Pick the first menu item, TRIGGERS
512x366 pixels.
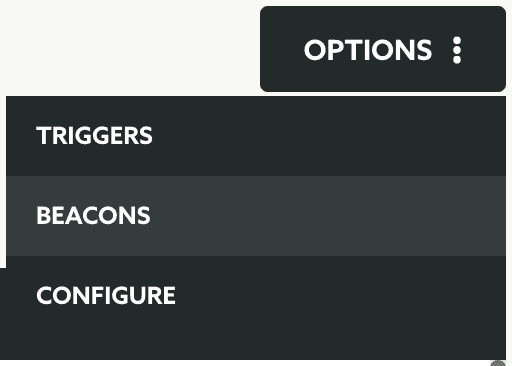point(256,136)
